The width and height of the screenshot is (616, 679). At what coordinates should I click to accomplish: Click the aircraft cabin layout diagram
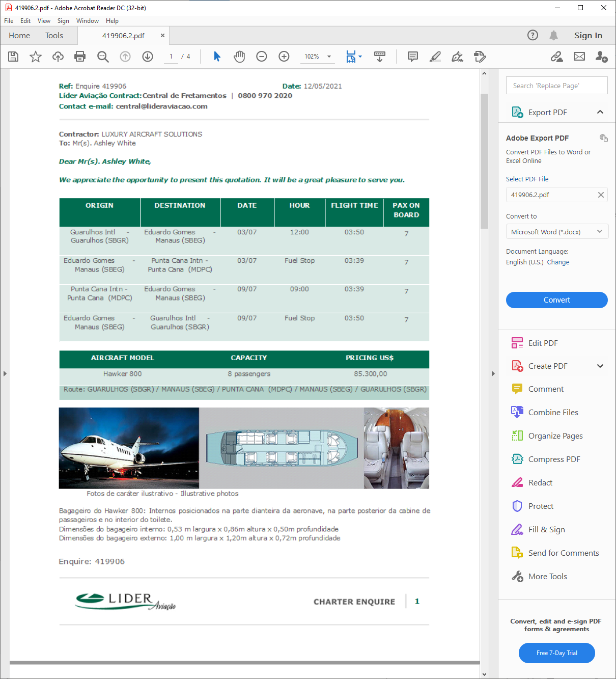pos(282,448)
